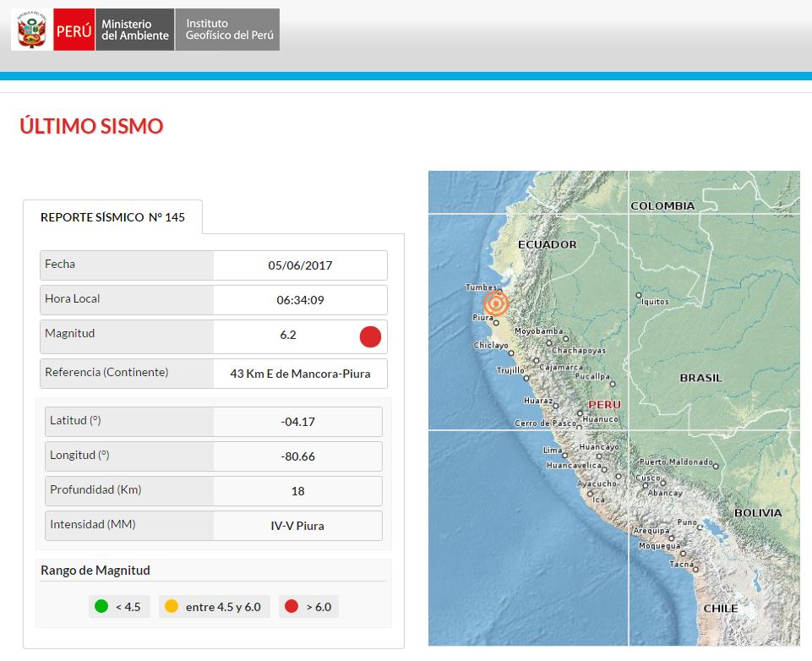Click the ECUADOR country label on the map
Viewport: 812px width, 661px height.
548,244
